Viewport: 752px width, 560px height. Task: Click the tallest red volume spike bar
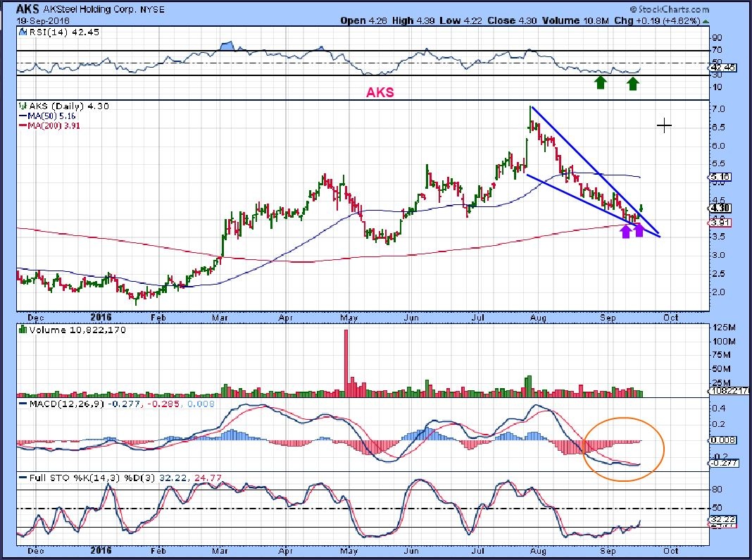pos(346,359)
